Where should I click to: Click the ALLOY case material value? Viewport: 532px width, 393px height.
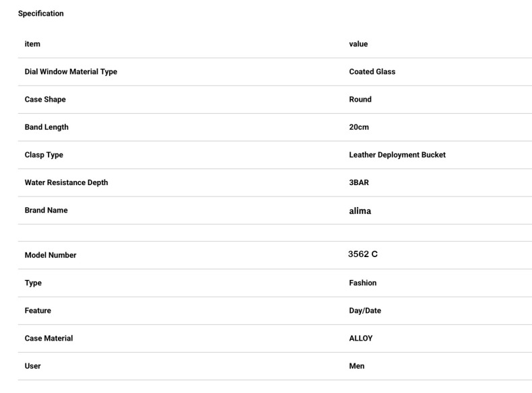(x=361, y=338)
